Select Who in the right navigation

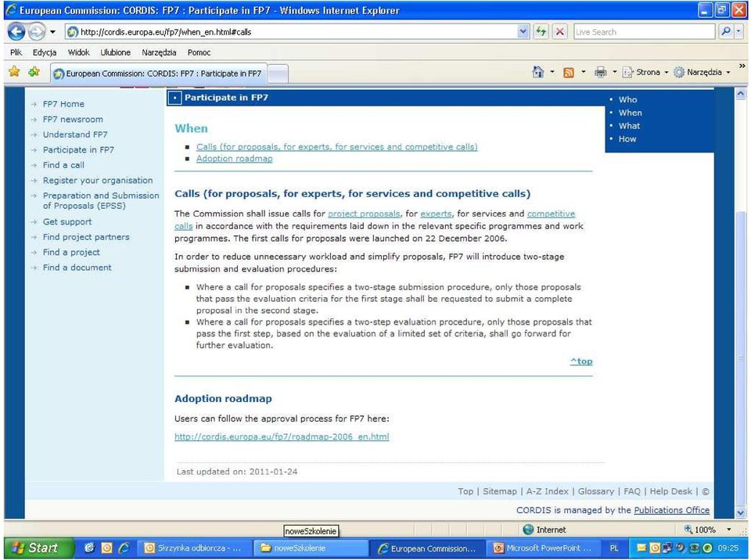(627, 99)
